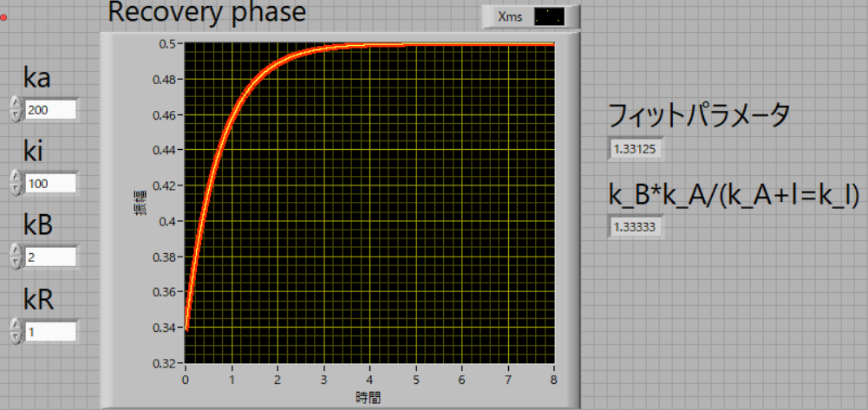Click the x-axis maximum value 8

coord(553,379)
